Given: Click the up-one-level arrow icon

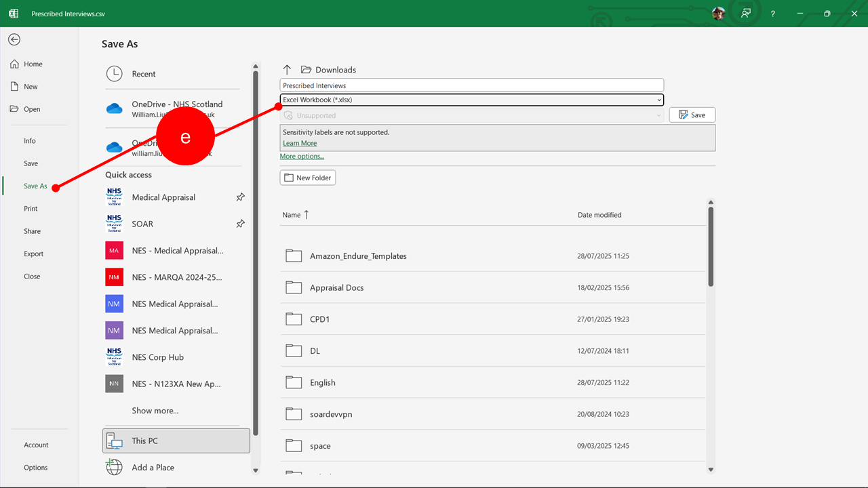Looking at the screenshot, I should pyautogui.click(x=287, y=70).
